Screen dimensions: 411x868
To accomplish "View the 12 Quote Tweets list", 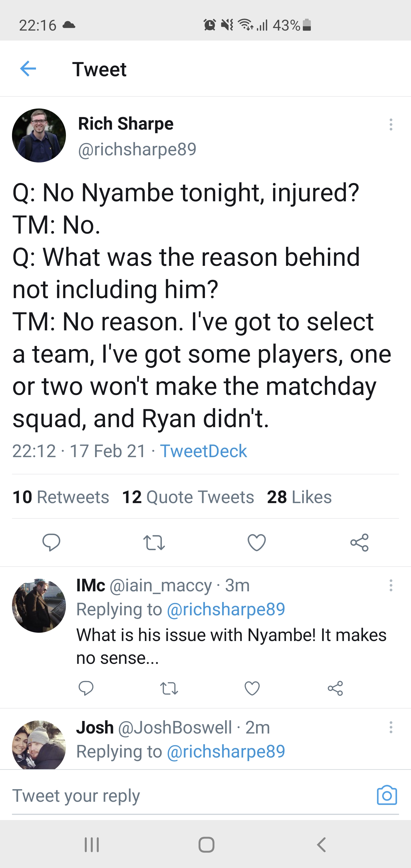I will (188, 497).
